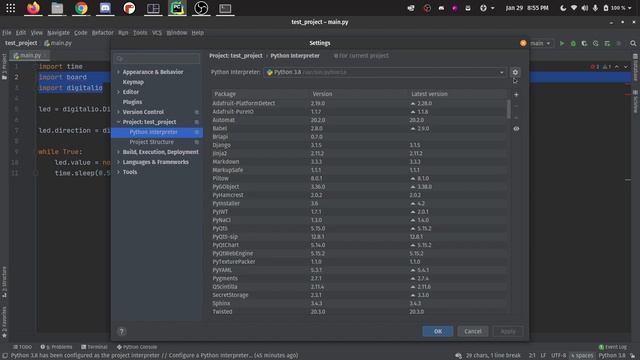640x360 pixels.
Task: Collapse Project: test_project section
Action: click(x=119, y=122)
